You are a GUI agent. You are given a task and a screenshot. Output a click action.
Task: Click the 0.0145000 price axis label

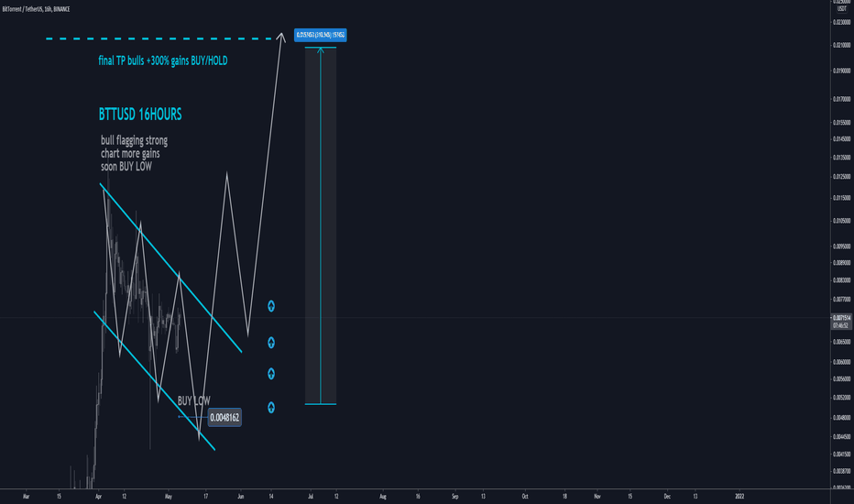tap(841, 139)
